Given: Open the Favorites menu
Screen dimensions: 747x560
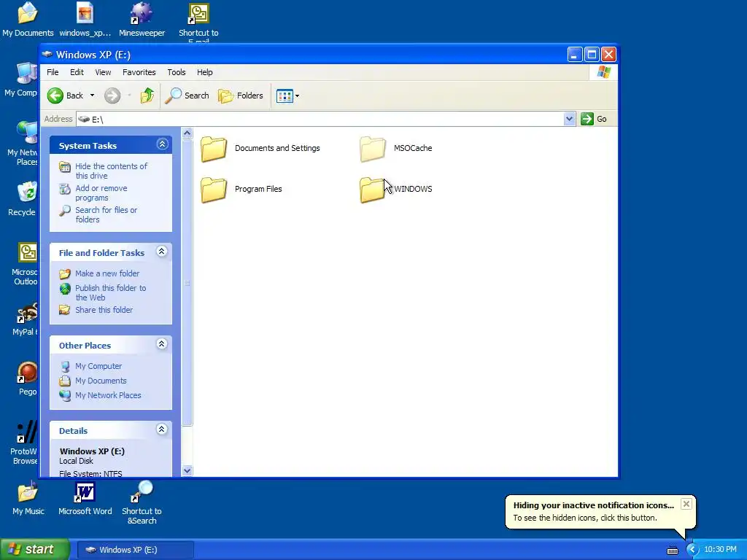Looking at the screenshot, I should [x=139, y=72].
